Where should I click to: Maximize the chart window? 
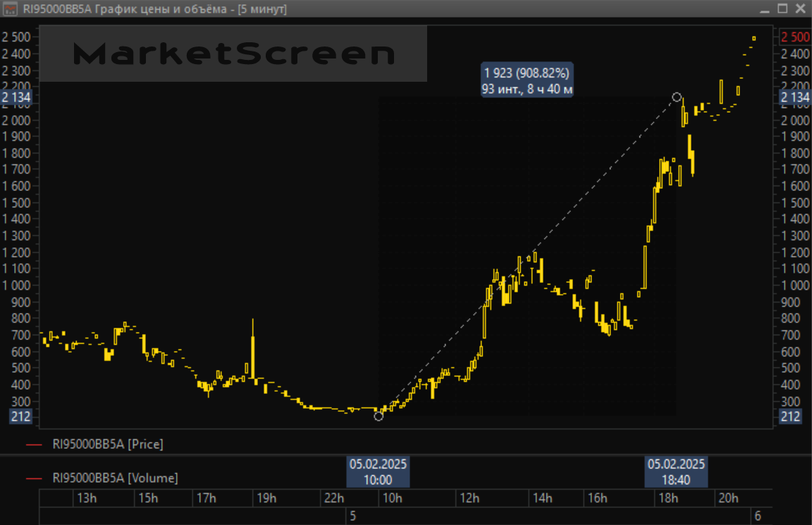tap(782, 8)
